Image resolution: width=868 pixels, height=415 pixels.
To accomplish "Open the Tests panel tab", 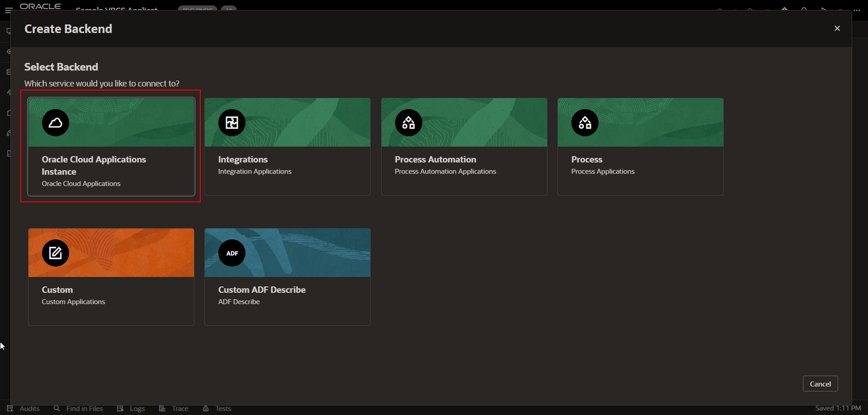I will [217, 408].
